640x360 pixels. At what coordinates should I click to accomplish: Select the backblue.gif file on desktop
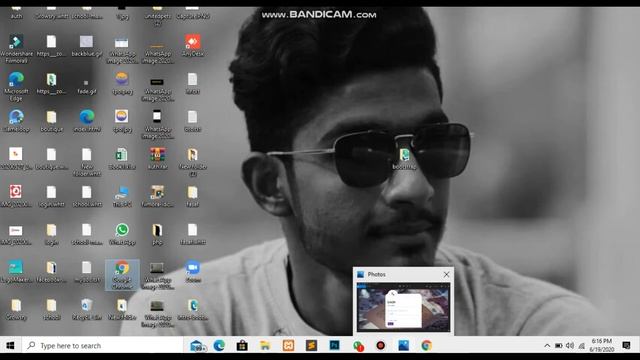coord(87,46)
